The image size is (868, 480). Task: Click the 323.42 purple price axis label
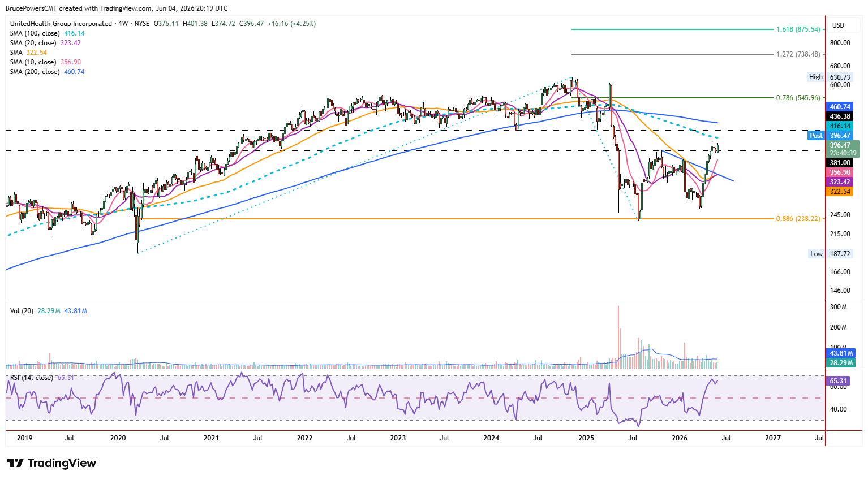pyautogui.click(x=840, y=182)
